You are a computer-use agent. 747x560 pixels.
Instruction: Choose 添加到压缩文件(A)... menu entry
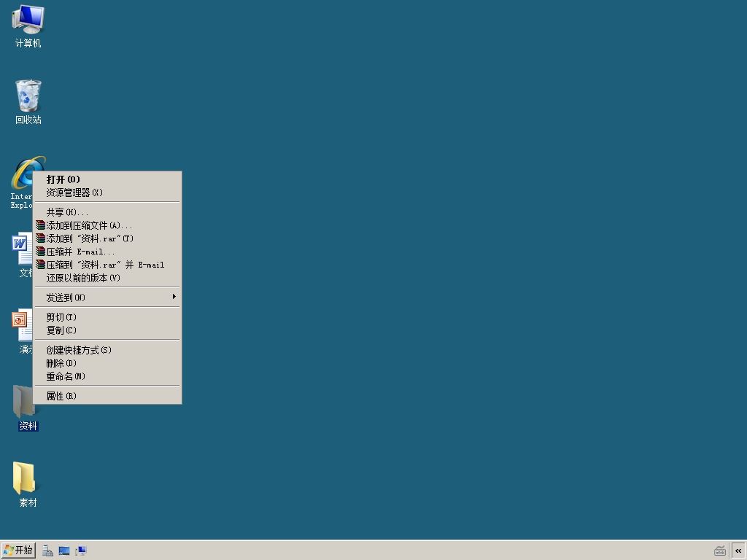click(x=107, y=225)
